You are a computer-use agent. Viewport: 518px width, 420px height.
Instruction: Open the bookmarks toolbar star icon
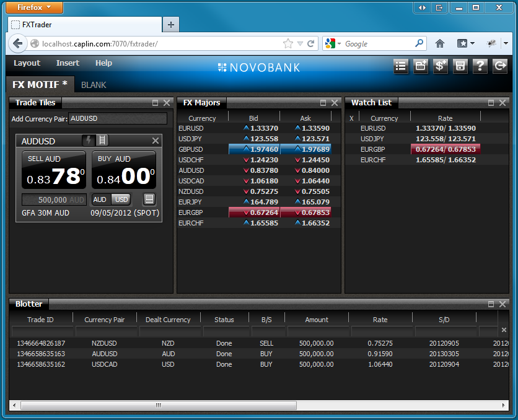[462, 43]
